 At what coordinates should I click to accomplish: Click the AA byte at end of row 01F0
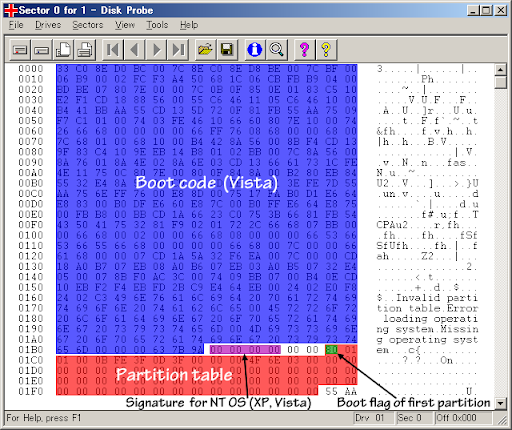(x=350, y=391)
